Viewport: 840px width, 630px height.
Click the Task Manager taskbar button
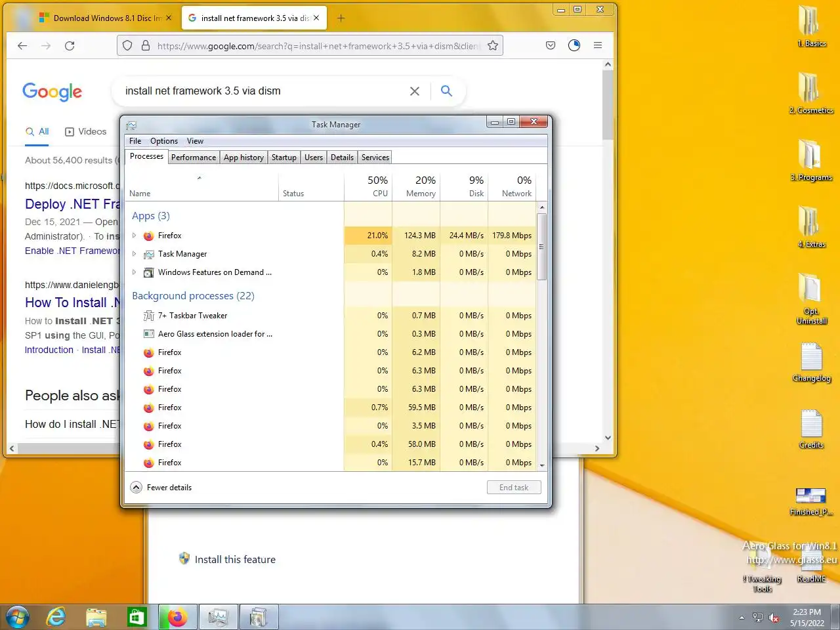click(x=218, y=618)
